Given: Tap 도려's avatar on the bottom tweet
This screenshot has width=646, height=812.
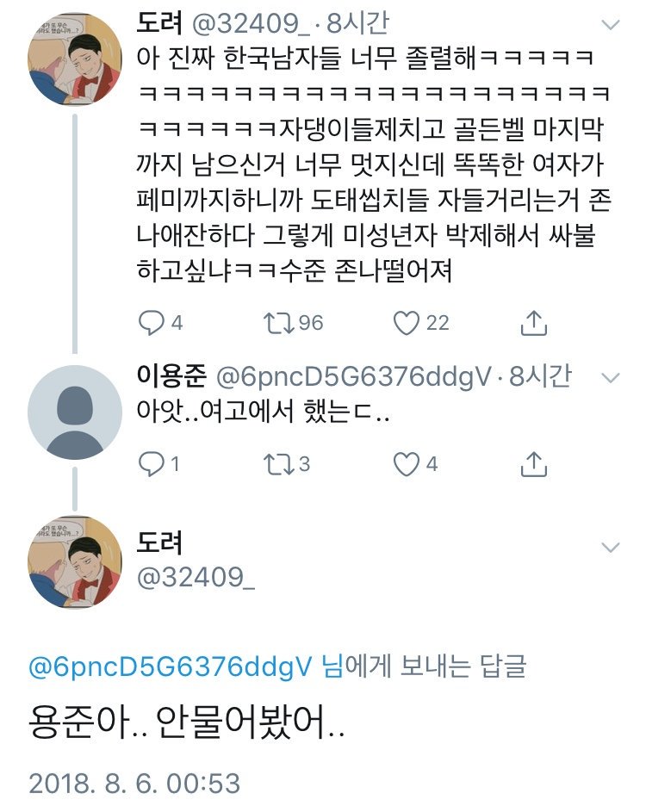Looking at the screenshot, I should click(75, 563).
